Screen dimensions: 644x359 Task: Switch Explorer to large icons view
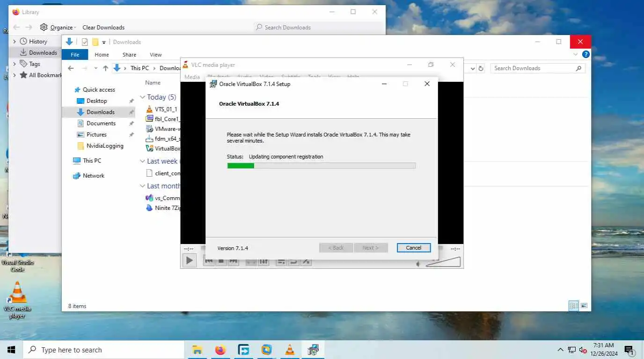584,306
